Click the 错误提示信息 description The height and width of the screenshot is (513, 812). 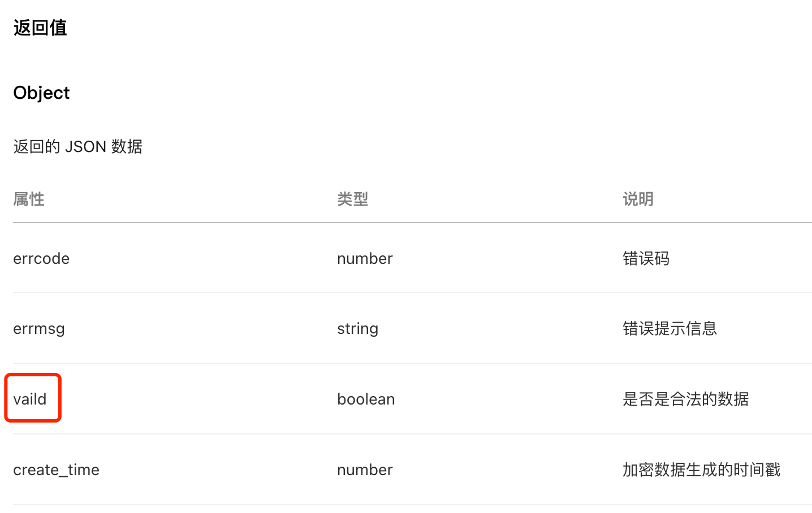point(670,329)
